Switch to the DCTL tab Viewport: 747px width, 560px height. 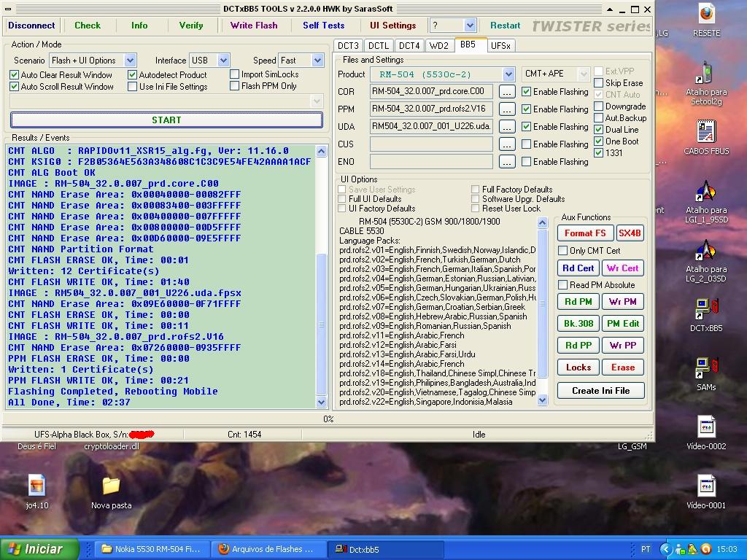(x=379, y=46)
